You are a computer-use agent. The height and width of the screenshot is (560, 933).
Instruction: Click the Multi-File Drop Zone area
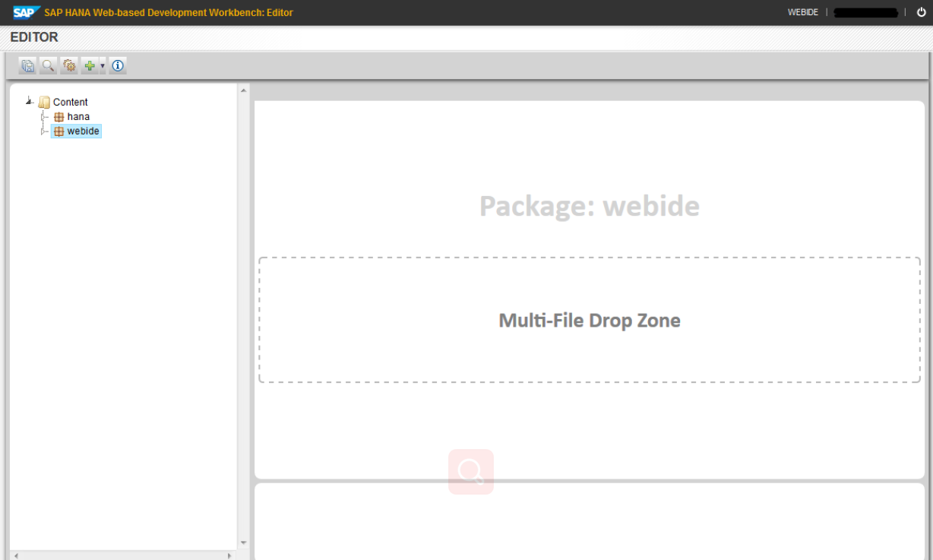click(x=590, y=320)
